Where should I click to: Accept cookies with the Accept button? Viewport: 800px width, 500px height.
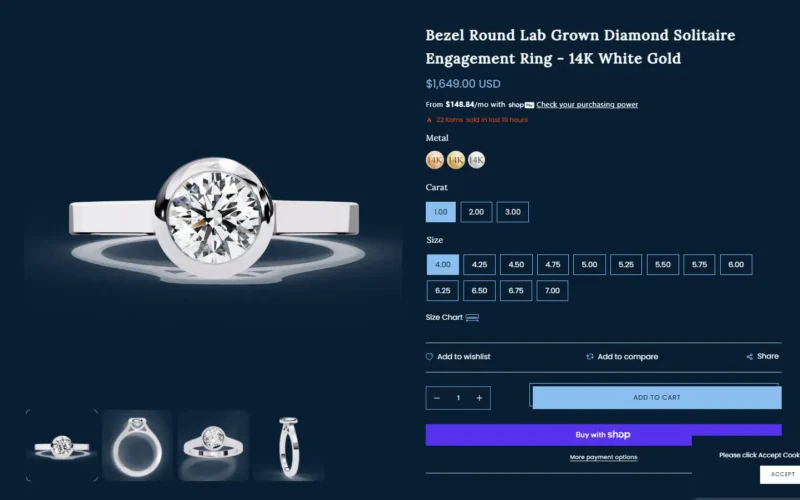point(780,474)
